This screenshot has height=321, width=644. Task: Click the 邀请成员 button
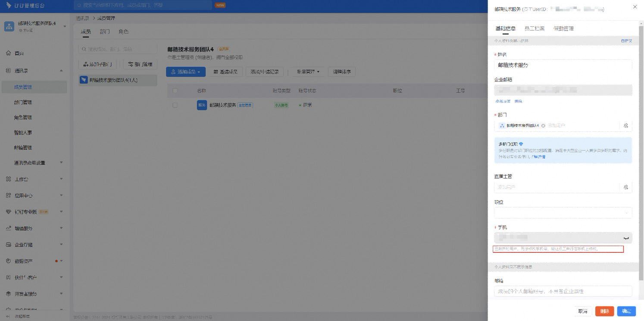pos(225,72)
